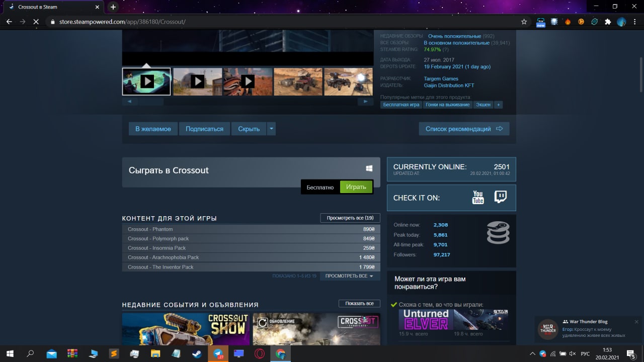Open Windows Start menu
Image resolution: width=644 pixels, height=362 pixels.
(10, 353)
